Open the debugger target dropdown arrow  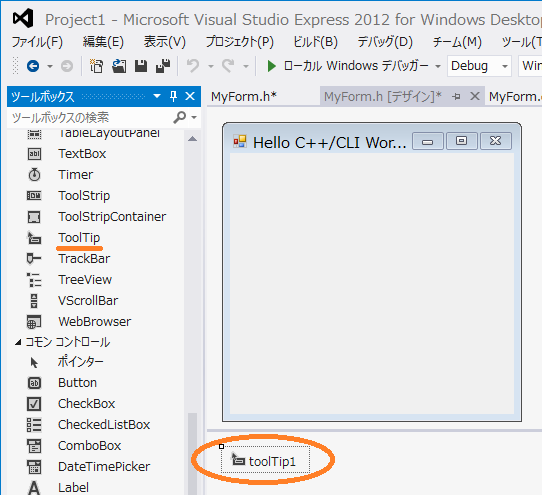[438, 66]
